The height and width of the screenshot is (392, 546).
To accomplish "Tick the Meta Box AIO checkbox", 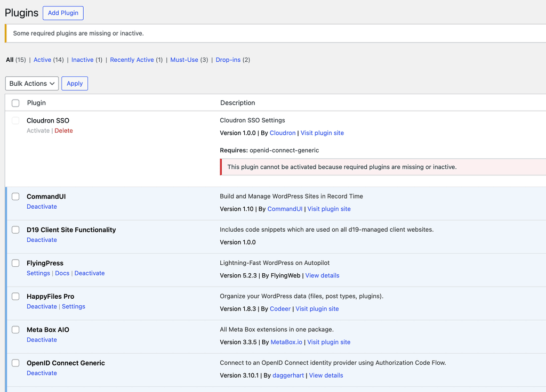I will pos(15,330).
